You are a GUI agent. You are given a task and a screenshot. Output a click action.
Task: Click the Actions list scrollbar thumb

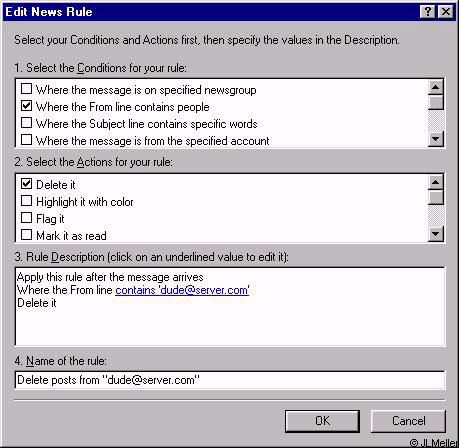click(436, 197)
